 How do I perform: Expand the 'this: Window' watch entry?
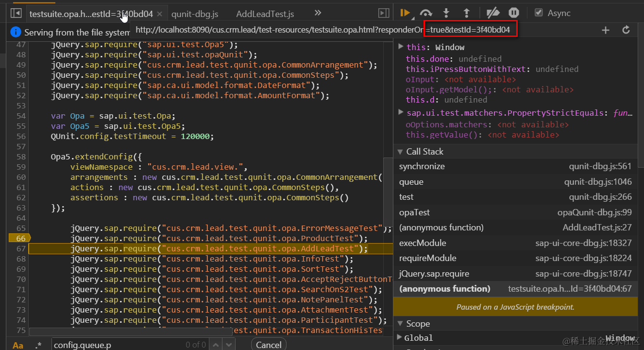click(x=401, y=47)
